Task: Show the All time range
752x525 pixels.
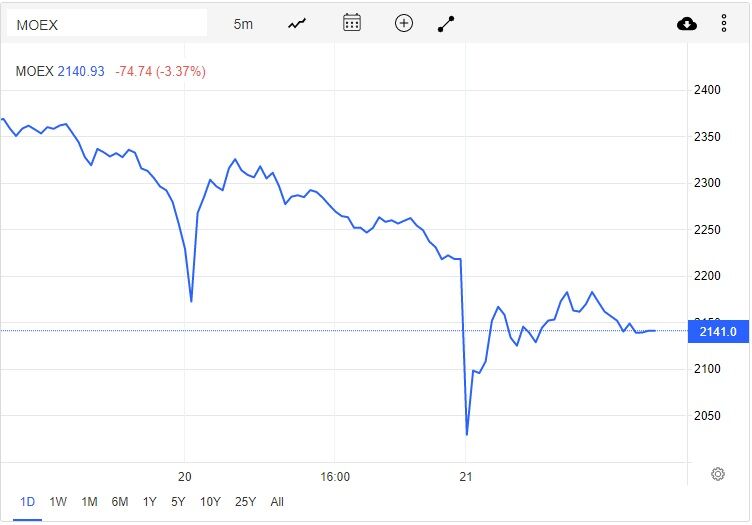Action: [277, 502]
